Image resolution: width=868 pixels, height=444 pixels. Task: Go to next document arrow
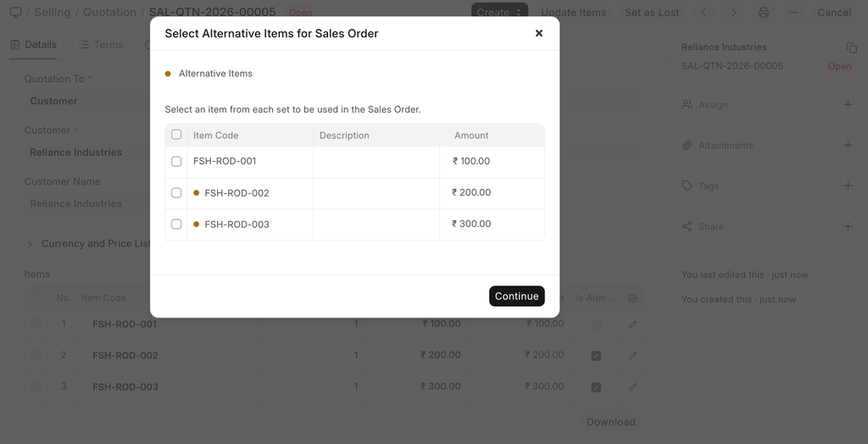[x=734, y=13]
